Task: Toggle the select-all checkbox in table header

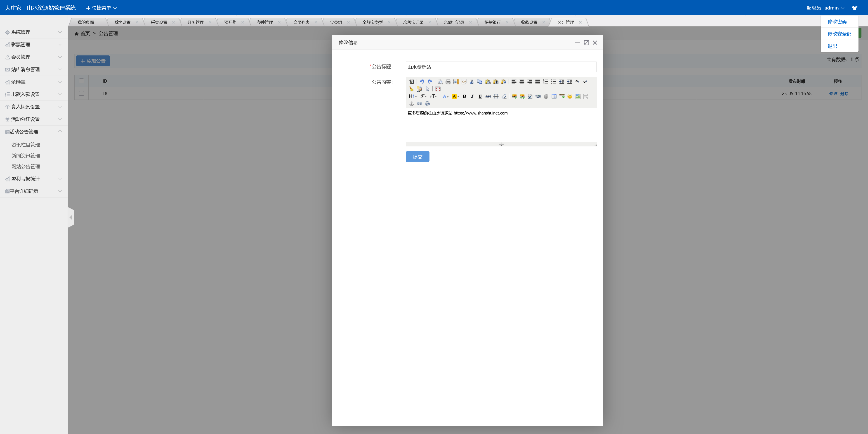Action: [81, 81]
